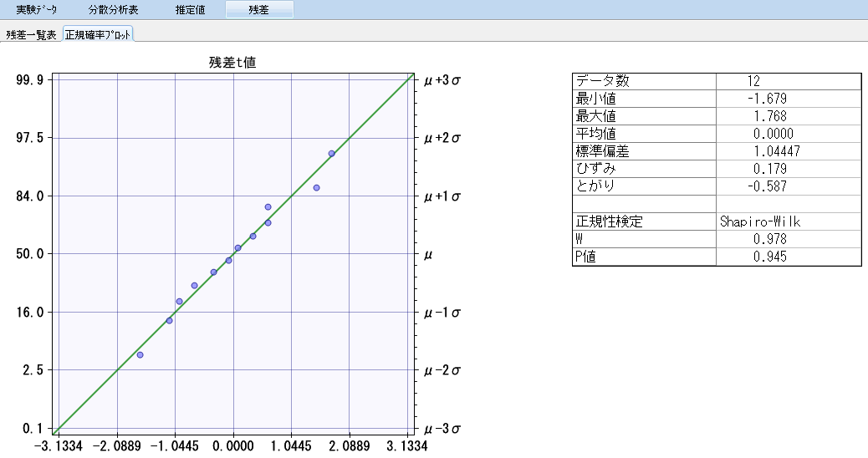
Task: Click the -2.0889 x-axis label
Action: coord(117,445)
